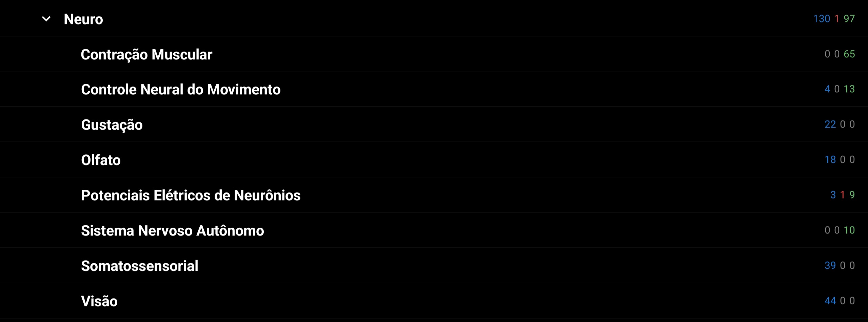The height and width of the screenshot is (322, 868).
Task: Select Potenciais Elétricos de Neurônios deck
Action: [191, 195]
